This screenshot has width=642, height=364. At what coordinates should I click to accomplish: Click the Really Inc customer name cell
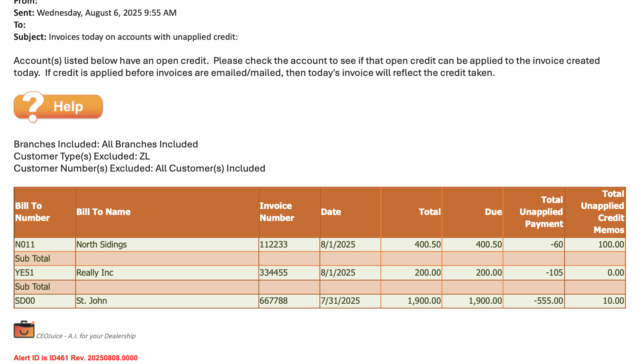click(167, 273)
